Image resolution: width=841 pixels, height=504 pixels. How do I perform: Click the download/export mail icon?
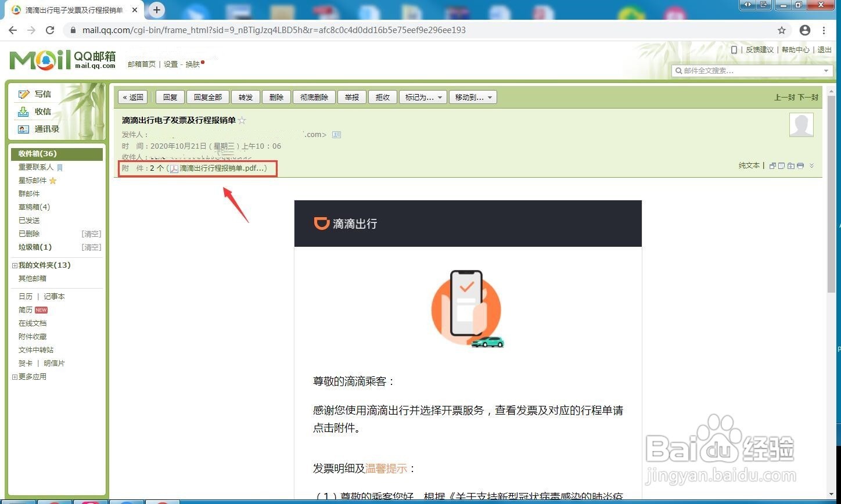pos(791,166)
